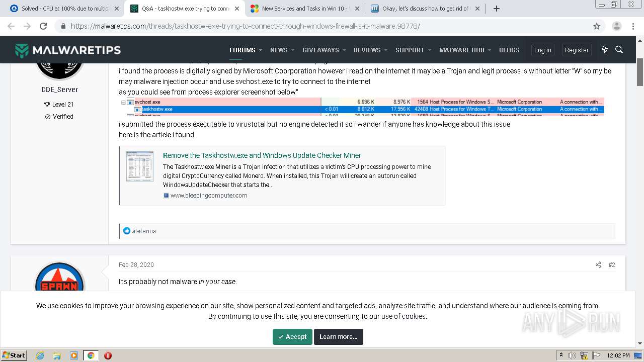Open the SUPPORT menu
Viewport: 644px width, 362px height.
click(410, 50)
